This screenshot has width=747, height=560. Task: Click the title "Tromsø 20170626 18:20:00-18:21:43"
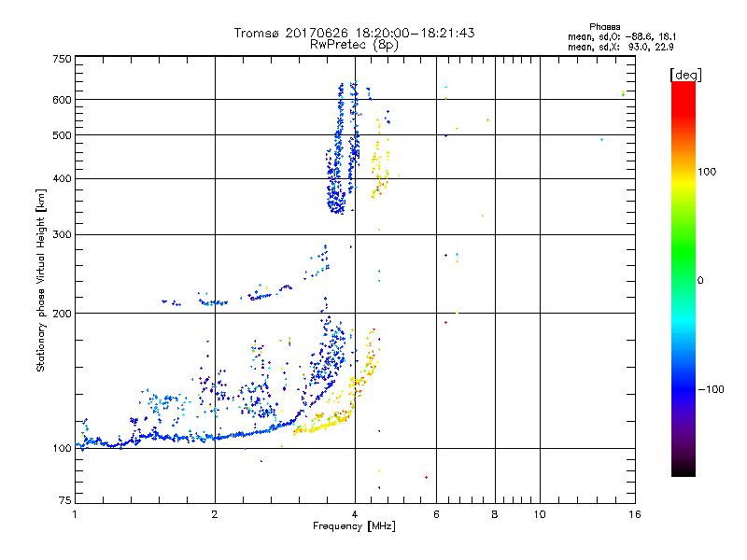pyautogui.click(x=354, y=33)
